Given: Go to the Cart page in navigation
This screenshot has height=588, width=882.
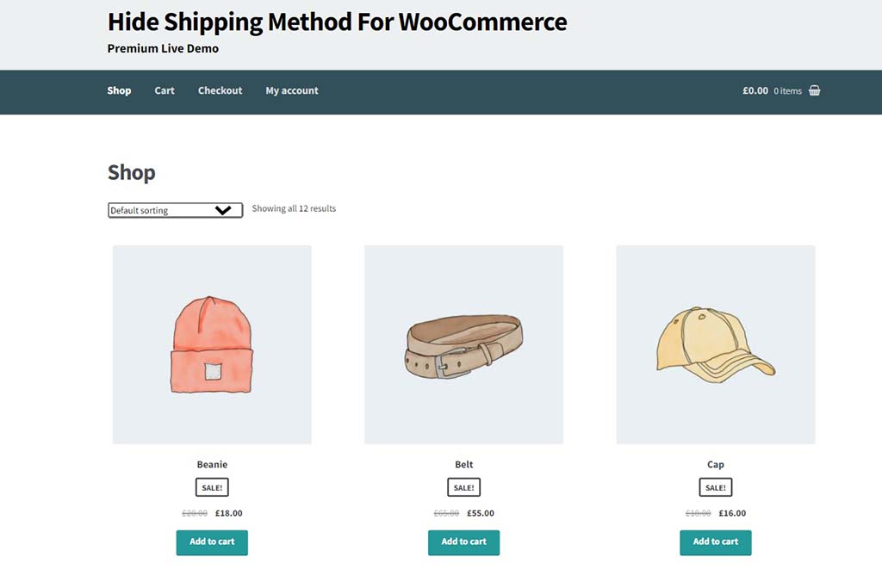Looking at the screenshot, I should click(165, 90).
